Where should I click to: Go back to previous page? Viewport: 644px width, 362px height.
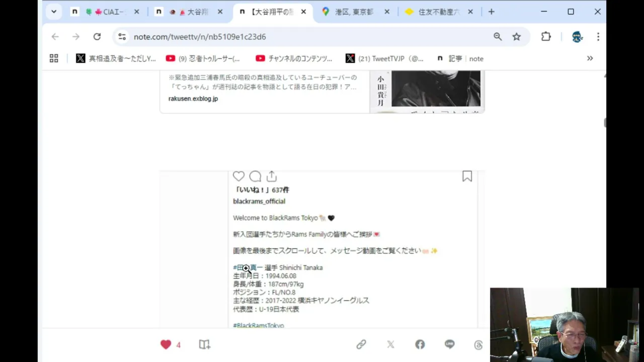55,37
